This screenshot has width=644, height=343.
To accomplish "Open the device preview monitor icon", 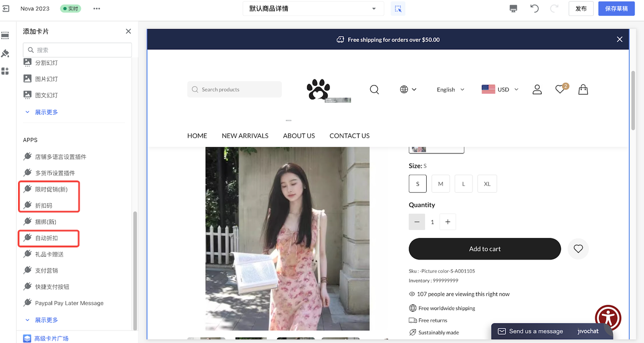I will [x=513, y=8].
